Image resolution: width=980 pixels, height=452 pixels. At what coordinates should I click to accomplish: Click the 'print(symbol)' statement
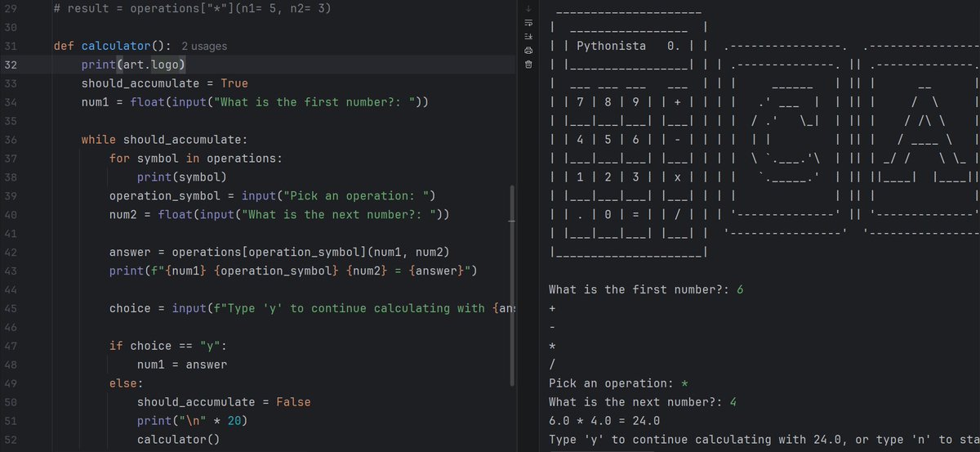click(x=181, y=177)
